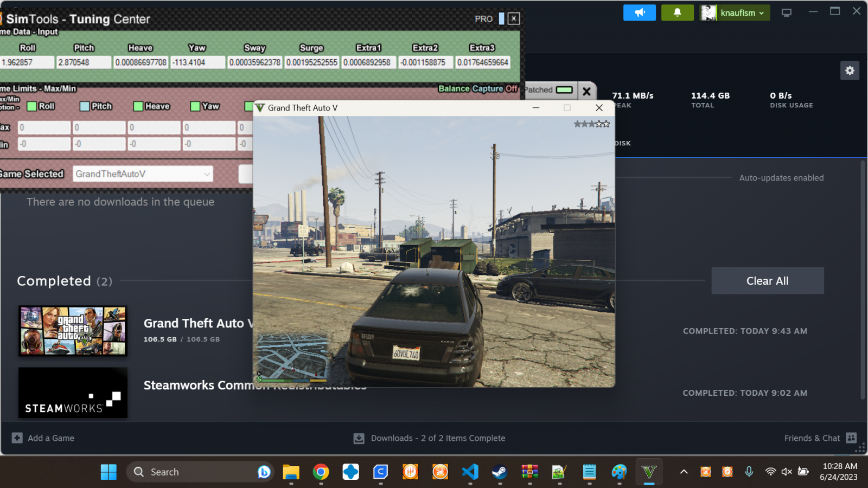Open Paint from the taskbar
The height and width of the screenshot is (488, 868).
[619, 472]
